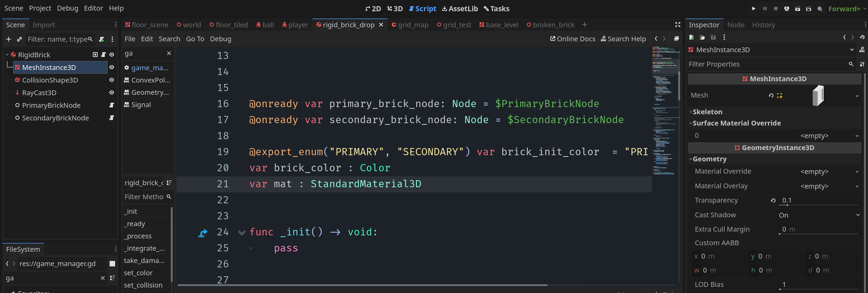Toggle visibility of RayCast3D
Viewport: 868px width, 293px height.
112,92
